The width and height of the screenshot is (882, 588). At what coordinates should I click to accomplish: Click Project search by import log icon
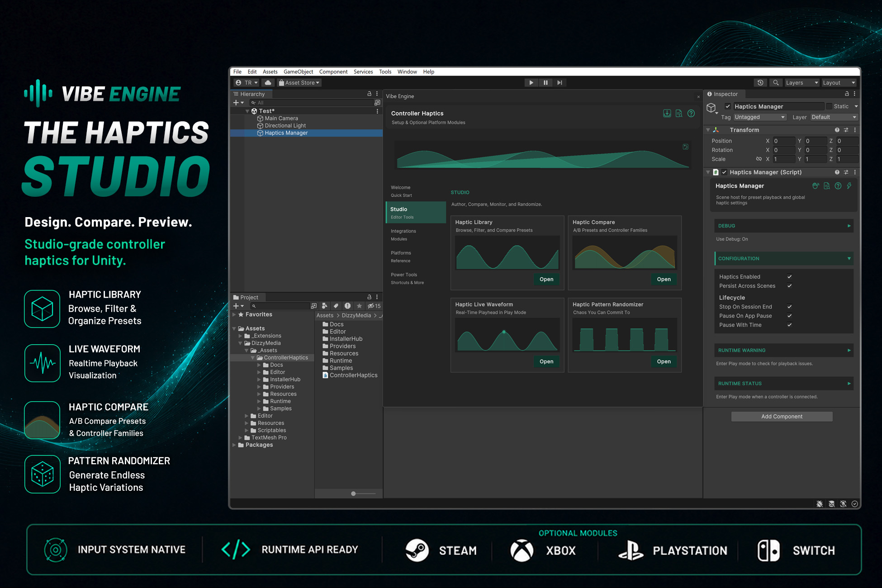347,306
